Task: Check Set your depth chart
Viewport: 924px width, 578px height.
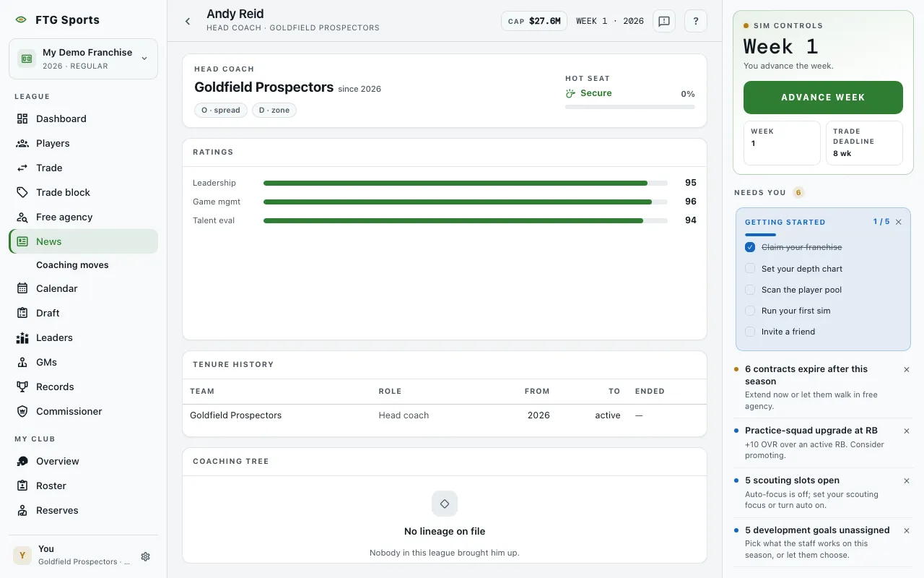Action: 750,268
